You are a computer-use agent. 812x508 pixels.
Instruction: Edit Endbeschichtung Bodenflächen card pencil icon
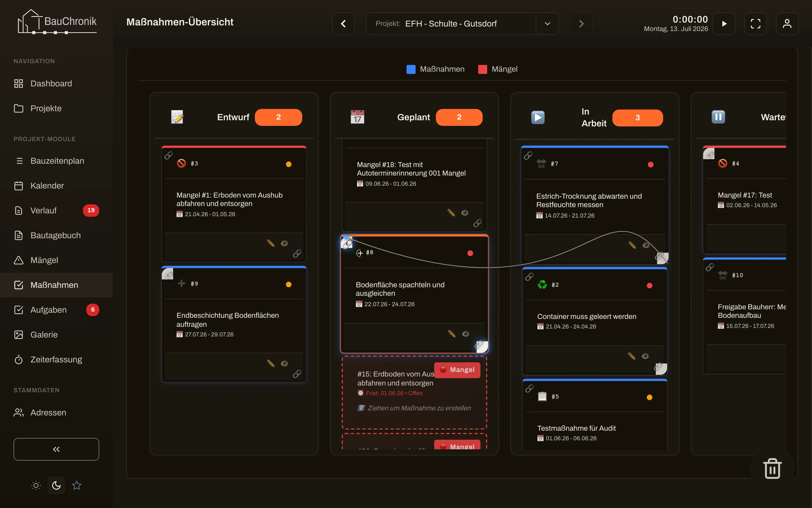(x=270, y=363)
